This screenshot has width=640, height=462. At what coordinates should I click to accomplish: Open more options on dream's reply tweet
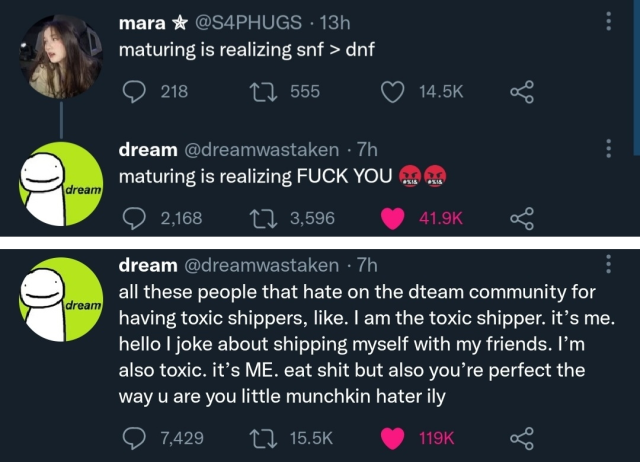coord(610,149)
